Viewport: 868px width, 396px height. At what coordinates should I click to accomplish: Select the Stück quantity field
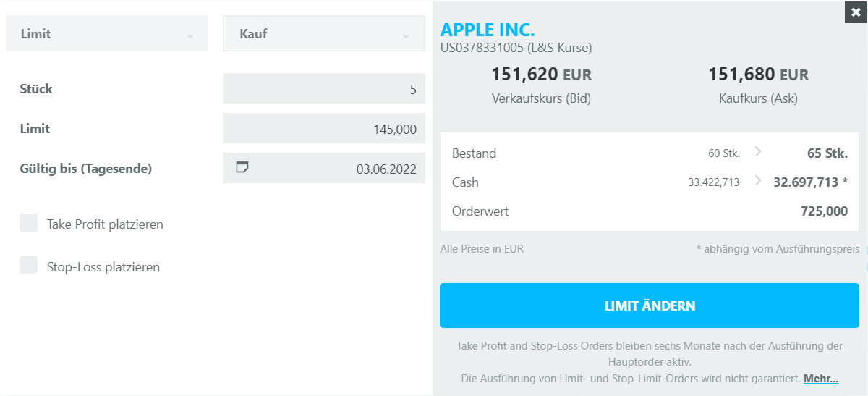pos(324,88)
